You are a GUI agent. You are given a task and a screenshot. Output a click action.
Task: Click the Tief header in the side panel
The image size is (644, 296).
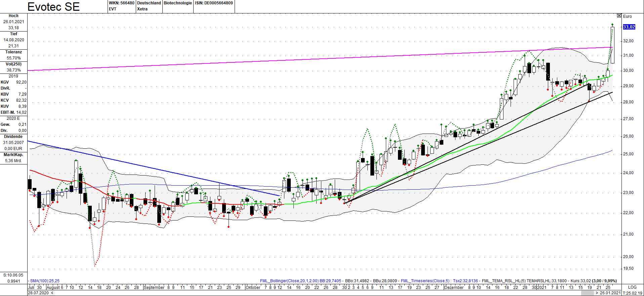pos(13,34)
